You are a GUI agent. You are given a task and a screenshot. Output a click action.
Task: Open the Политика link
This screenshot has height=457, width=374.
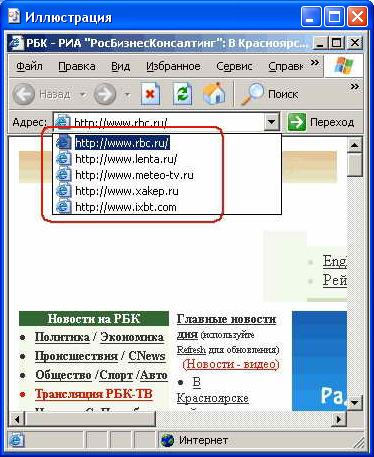(x=62, y=337)
